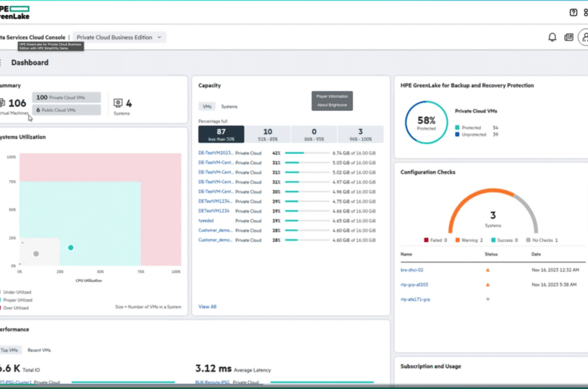The width and height of the screenshot is (588, 389).
Task: Click the Proper Utilized legend entry
Action: [x=16, y=300]
